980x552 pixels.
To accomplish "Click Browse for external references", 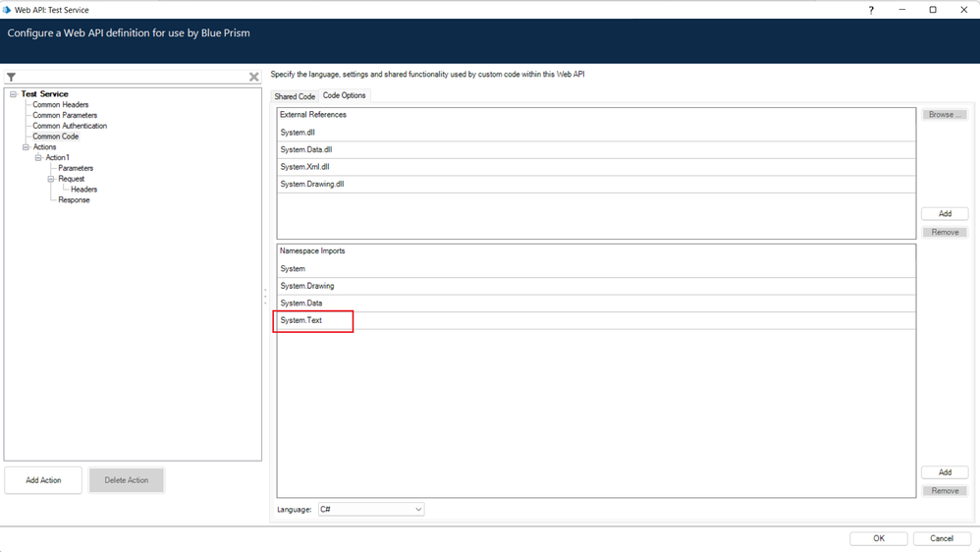I will pyautogui.click(x=945, y=115).
